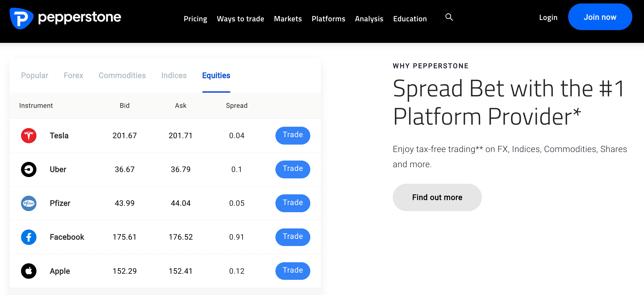Image resolution: width=644 pixels, height=295 pixels.
Task: Switch to the Forex tab
Action: (73, 76)
